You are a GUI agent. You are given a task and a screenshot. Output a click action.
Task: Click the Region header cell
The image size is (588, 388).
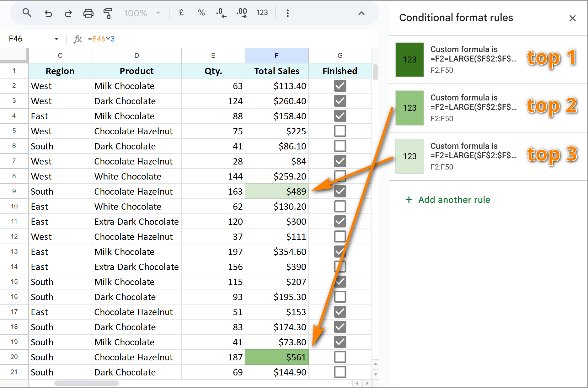[60, 71]
